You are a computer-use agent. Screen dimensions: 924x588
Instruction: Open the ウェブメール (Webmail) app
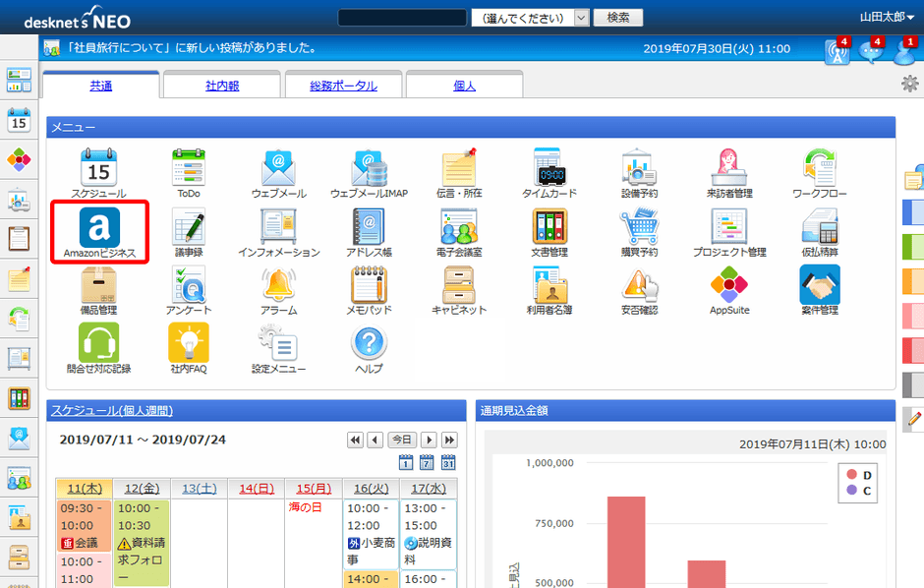[278, 169]
